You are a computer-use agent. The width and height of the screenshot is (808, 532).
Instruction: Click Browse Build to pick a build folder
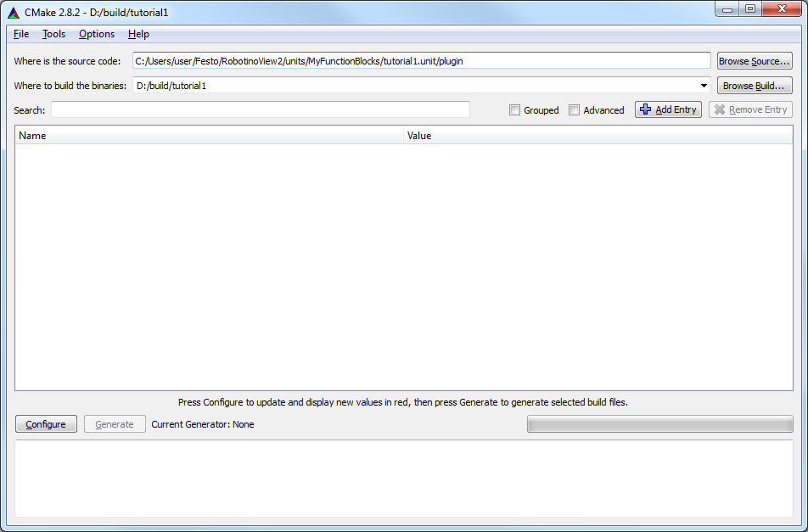coord(755,85)
